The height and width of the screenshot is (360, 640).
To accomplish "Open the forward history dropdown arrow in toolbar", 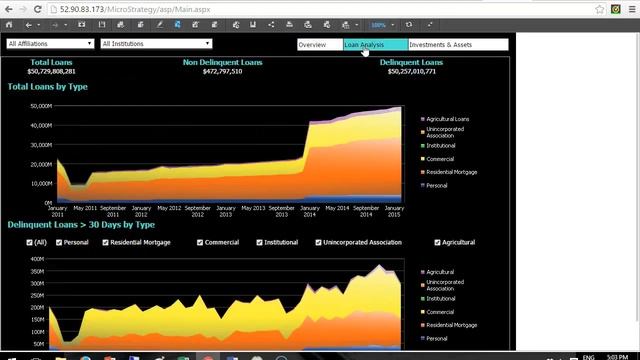I will coord(65,25).
